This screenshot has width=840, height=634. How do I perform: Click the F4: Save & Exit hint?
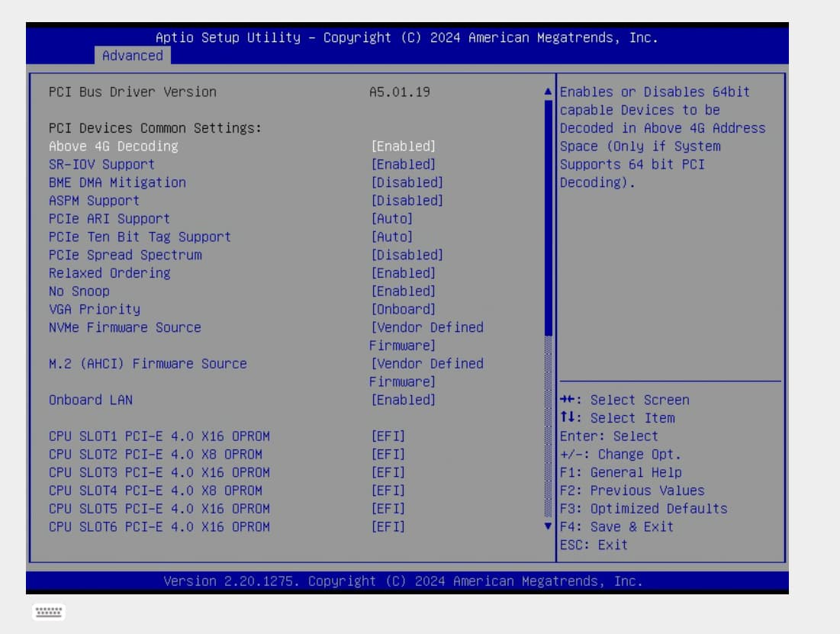pyautogui.click(x=616, y=526)
